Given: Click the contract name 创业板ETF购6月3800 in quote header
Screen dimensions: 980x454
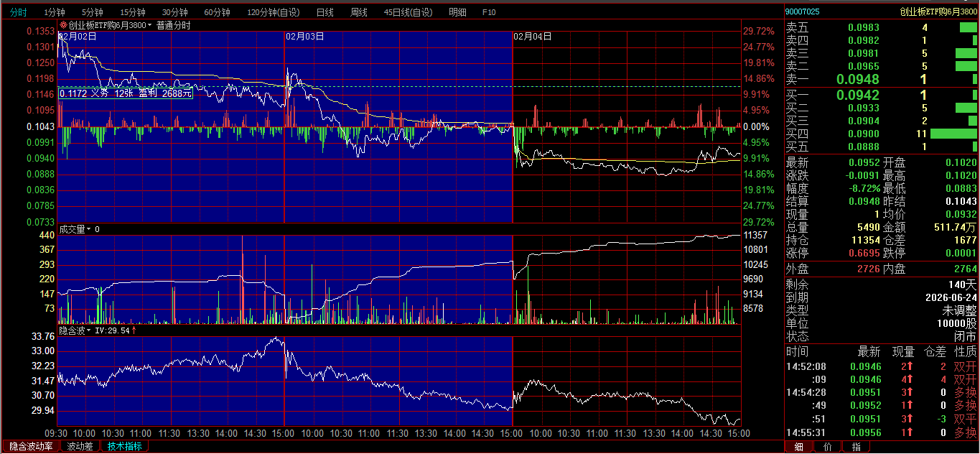Looking at the screenshot, I should click(938, 11).
